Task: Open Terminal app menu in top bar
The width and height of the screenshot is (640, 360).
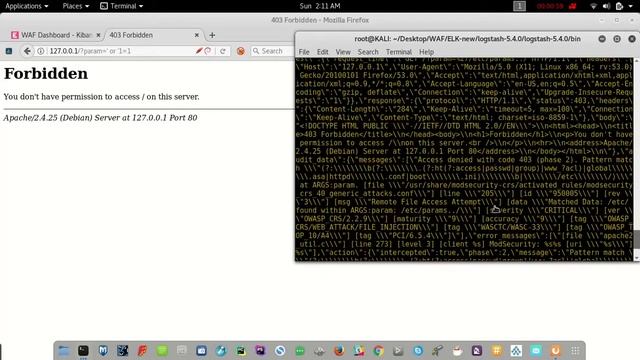Action: 122,6
